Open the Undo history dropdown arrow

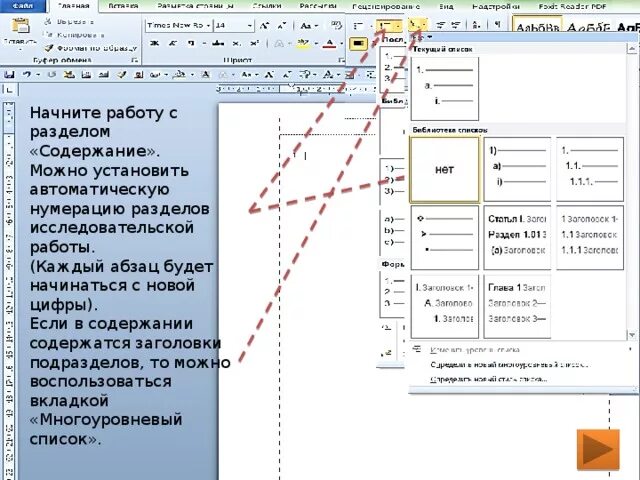click(38, 75)
